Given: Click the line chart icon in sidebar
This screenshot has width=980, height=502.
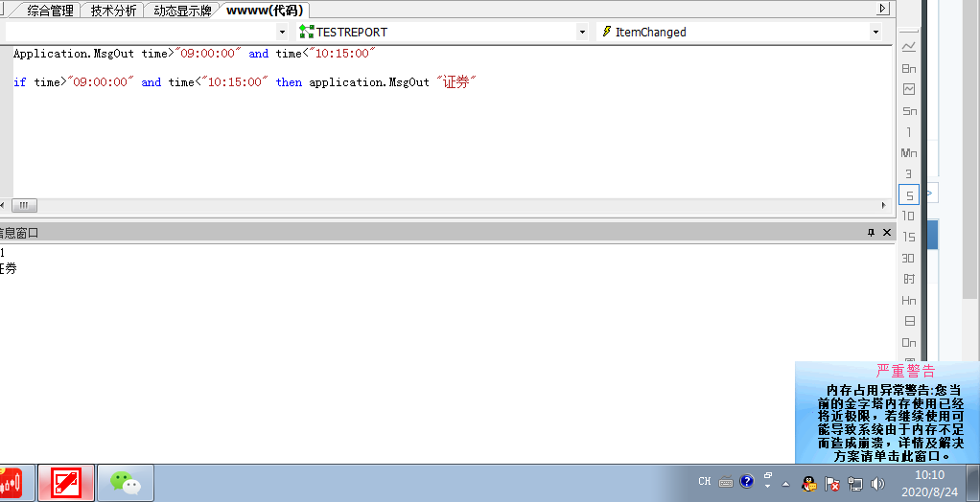Looking at the screenshot, I should [x=909, y=47].
